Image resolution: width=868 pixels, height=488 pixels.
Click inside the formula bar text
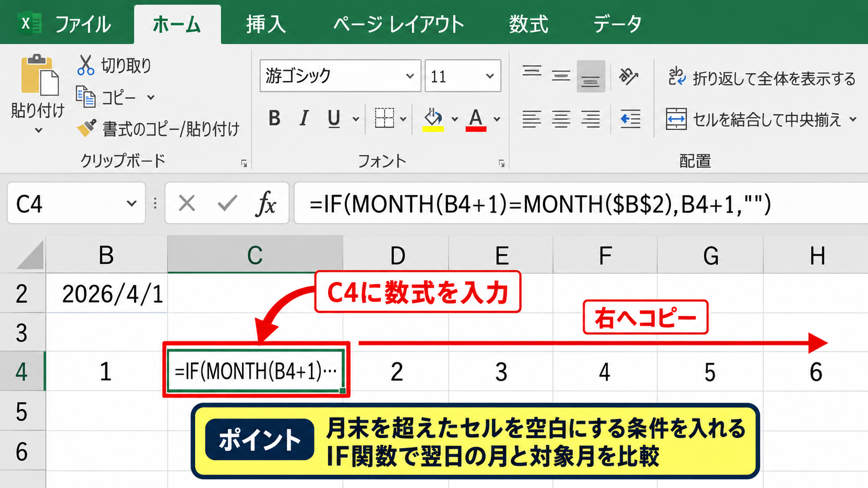540,204
